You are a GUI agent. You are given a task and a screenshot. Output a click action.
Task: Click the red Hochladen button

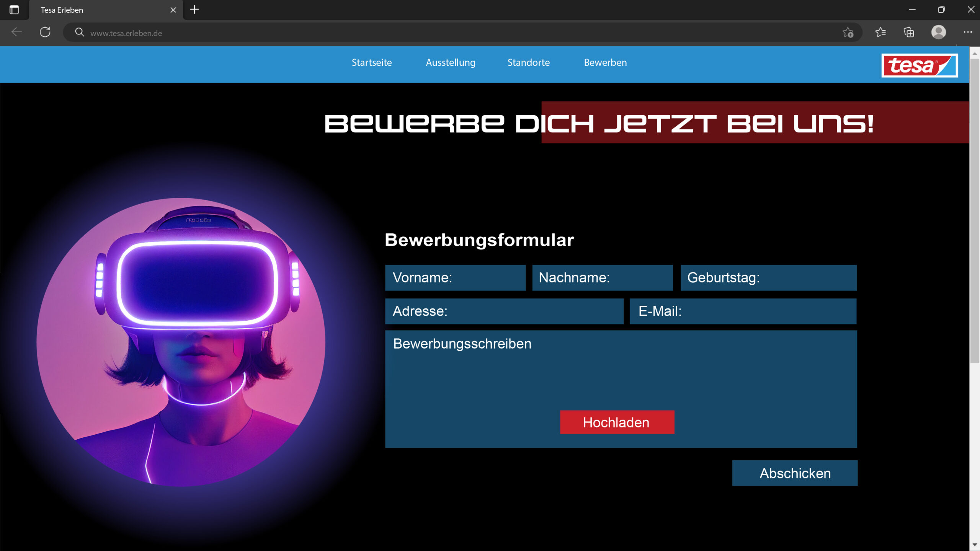tap(617, 422)
